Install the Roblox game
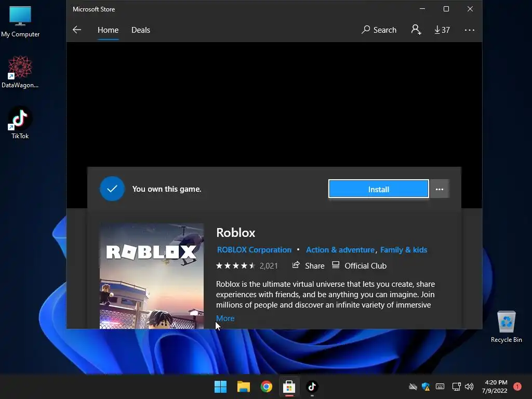Image resolution: width=532 pixels, height=399 pixels. click(x=378, y=189)
